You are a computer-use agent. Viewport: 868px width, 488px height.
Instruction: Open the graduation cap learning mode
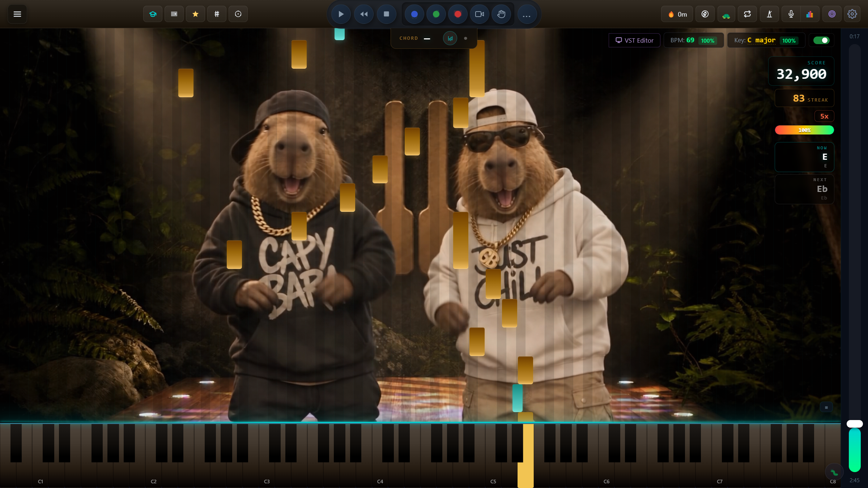pyautogui.click(x=153, y=14)
